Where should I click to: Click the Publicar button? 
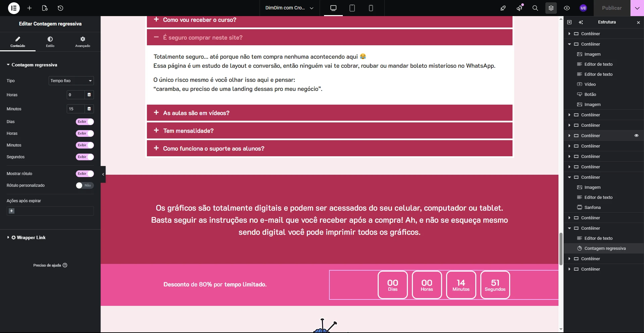tap(611, 8)
